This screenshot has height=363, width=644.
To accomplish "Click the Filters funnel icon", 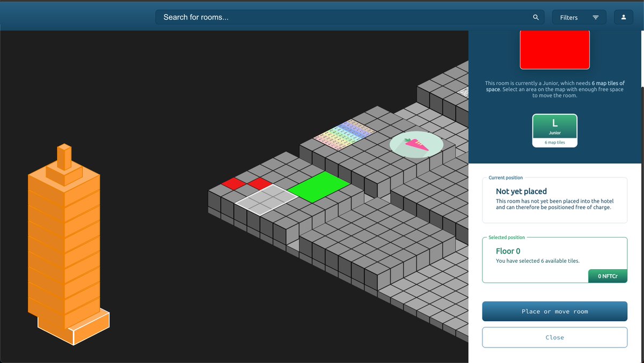I will click(596, 17).
